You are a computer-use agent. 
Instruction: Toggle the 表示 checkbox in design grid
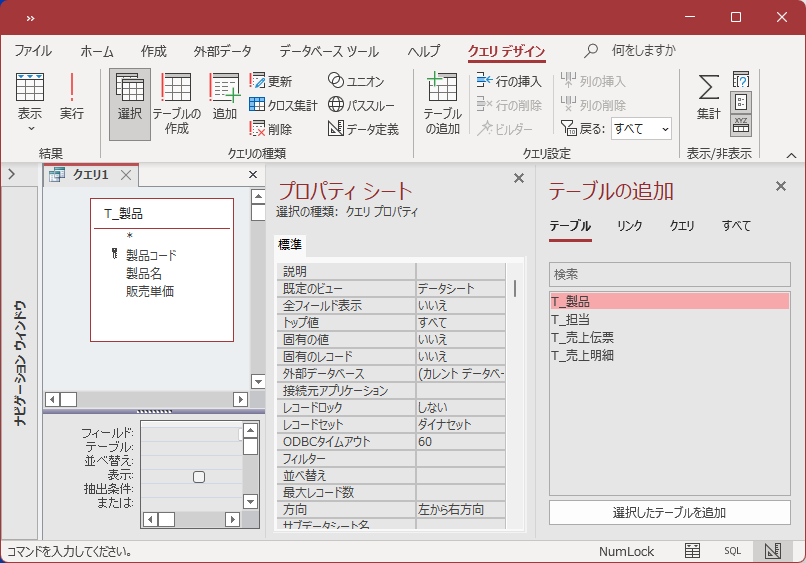pos(199,477)
